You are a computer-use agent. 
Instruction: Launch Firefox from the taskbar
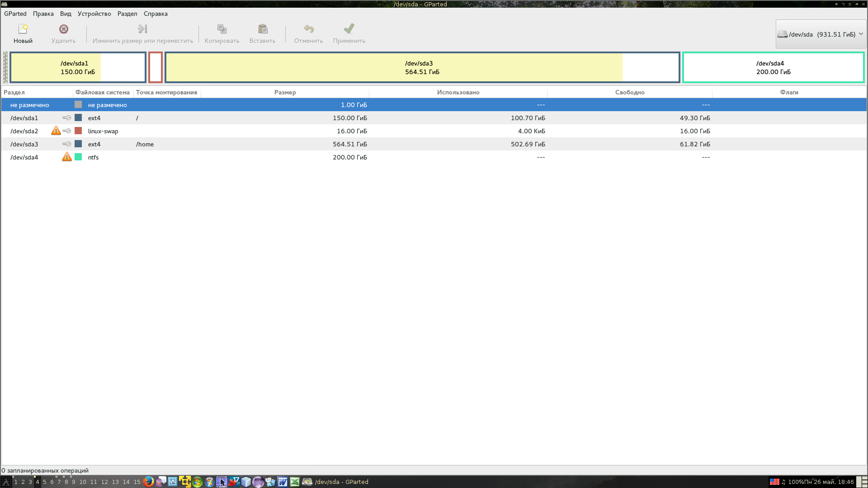(x=148, y=482)
